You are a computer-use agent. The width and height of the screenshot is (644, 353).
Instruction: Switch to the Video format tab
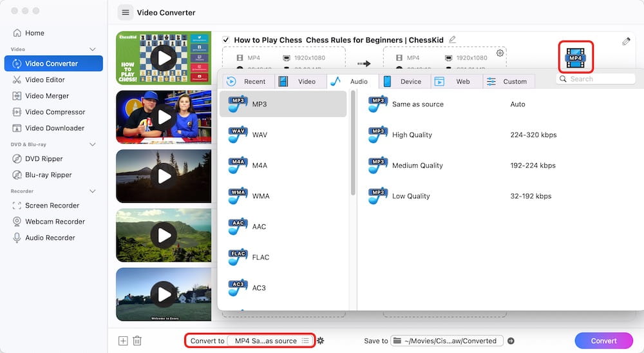click(x=301, y=81)
